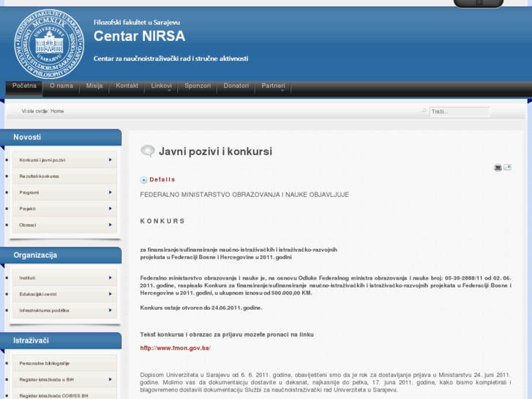The width and height of the screenshot is (532, 399).
Task: Open the www.fmon.gov.ba link
Action: 175,348
